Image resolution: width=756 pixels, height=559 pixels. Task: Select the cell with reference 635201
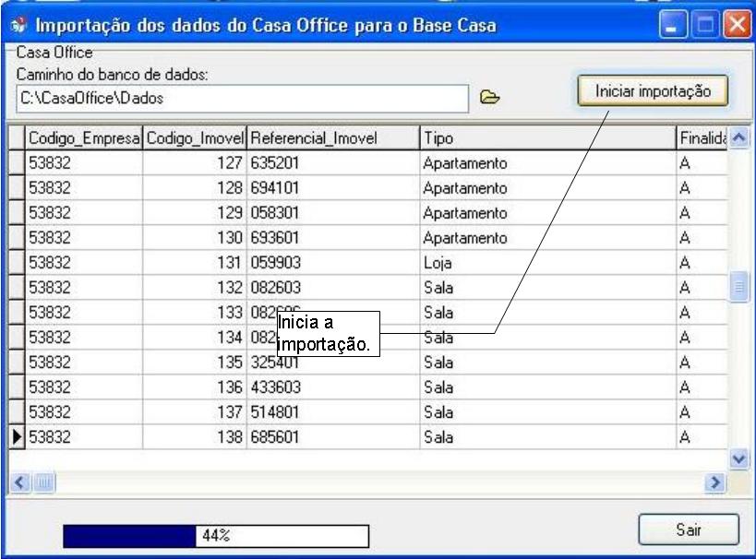point(332,163)
